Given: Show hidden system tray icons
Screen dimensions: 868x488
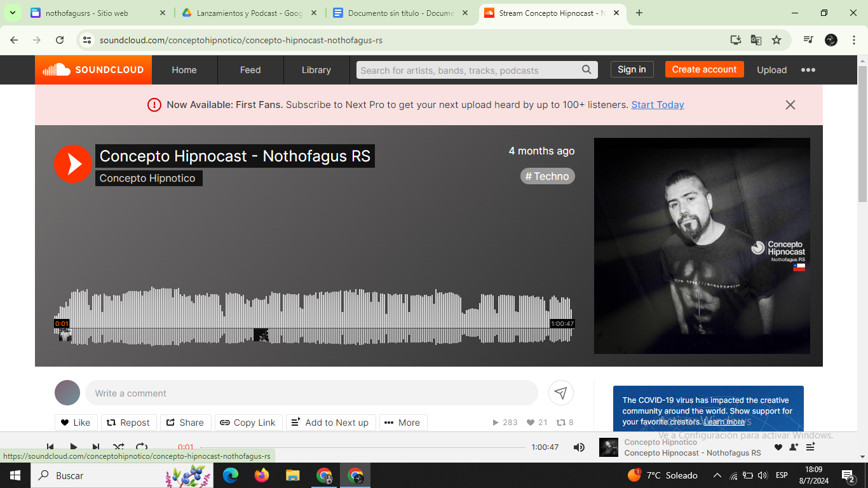Looking at the screenshot, I should tap(717, 475).
